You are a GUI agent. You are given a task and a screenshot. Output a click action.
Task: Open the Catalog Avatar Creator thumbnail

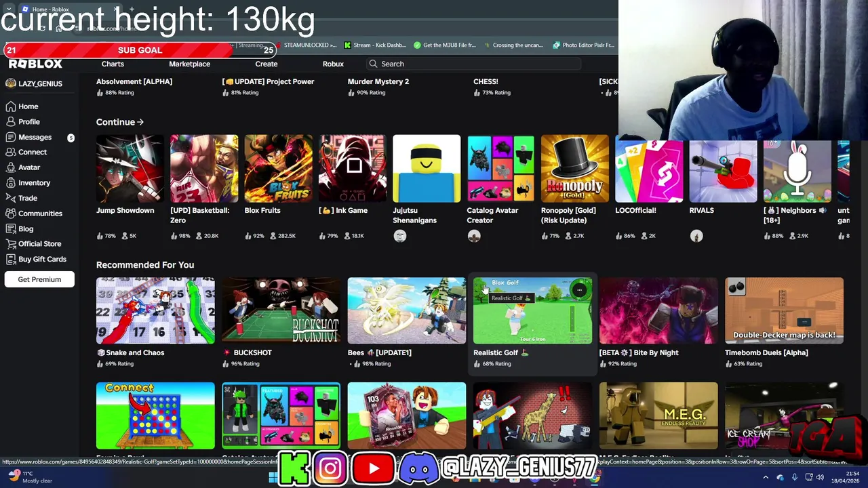(500, 169)
